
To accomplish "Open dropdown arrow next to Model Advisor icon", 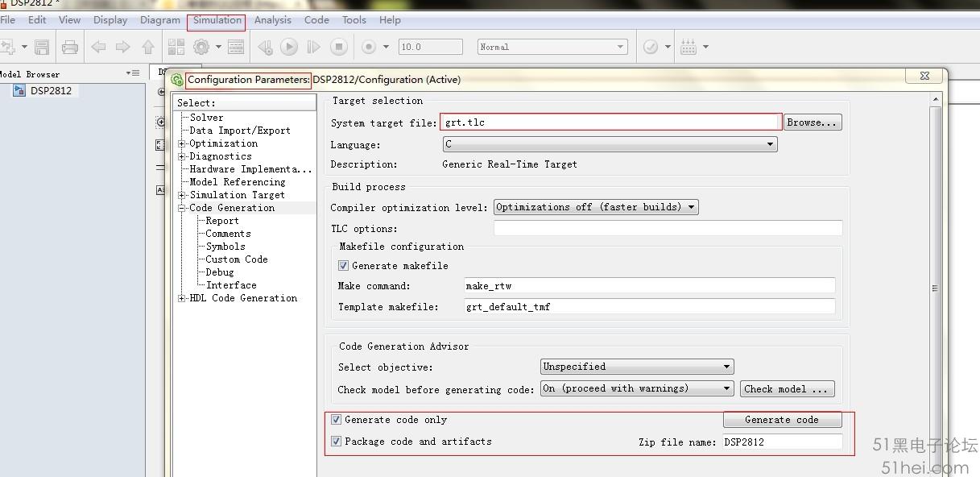I will click(x=668, y=48).
